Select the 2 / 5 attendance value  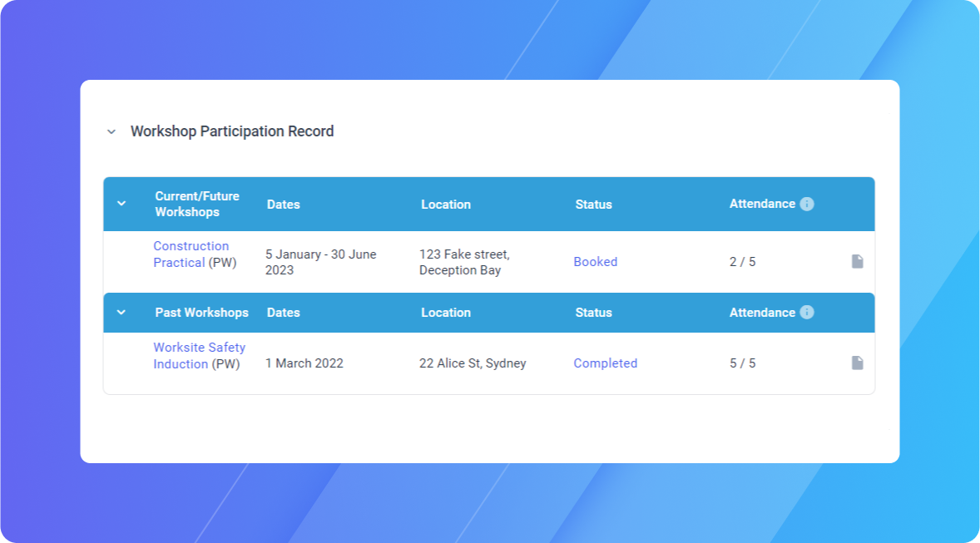[742, 262]
